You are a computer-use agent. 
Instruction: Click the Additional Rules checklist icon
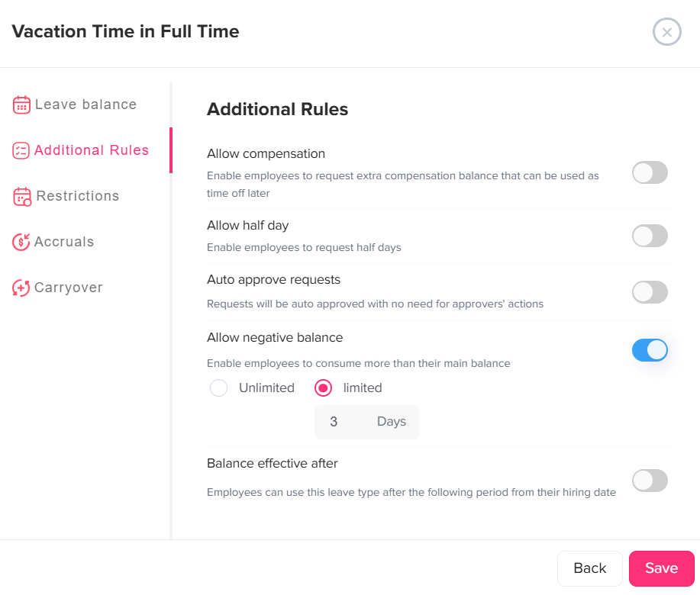21,151
